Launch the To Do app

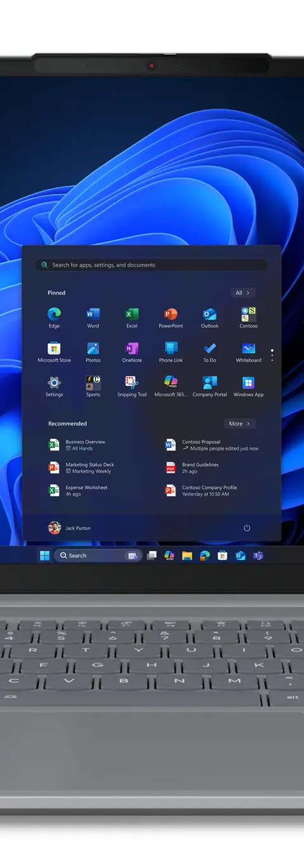pyautogui.click(x=210, y=352)
